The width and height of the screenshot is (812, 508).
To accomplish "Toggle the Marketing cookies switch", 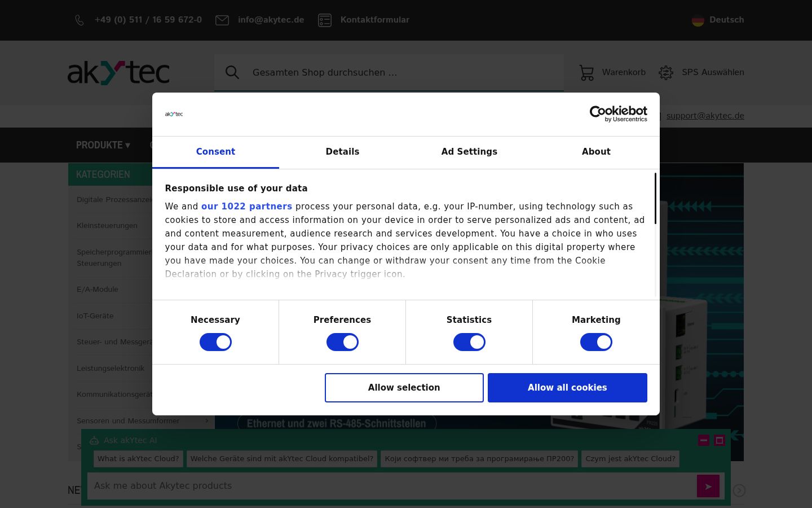I will pyautogui.click(x=596, y=342).
